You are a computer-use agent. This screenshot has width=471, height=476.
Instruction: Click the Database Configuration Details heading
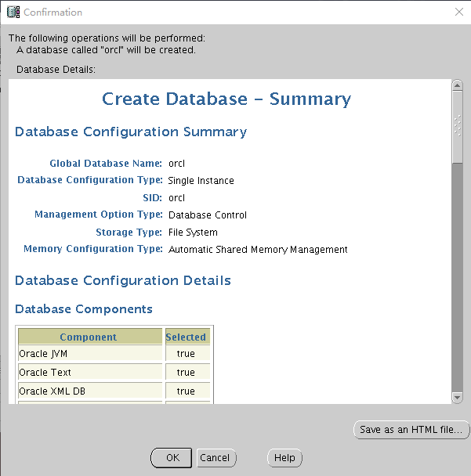coord(123,280)
